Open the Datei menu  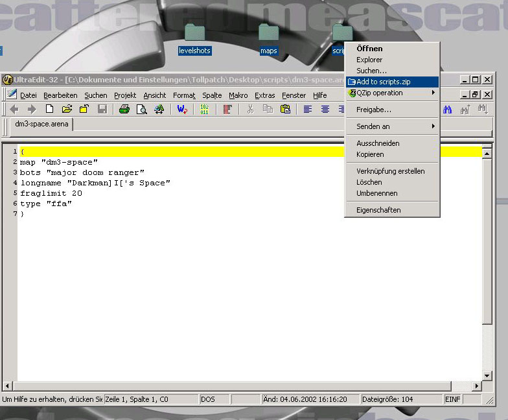29,95
